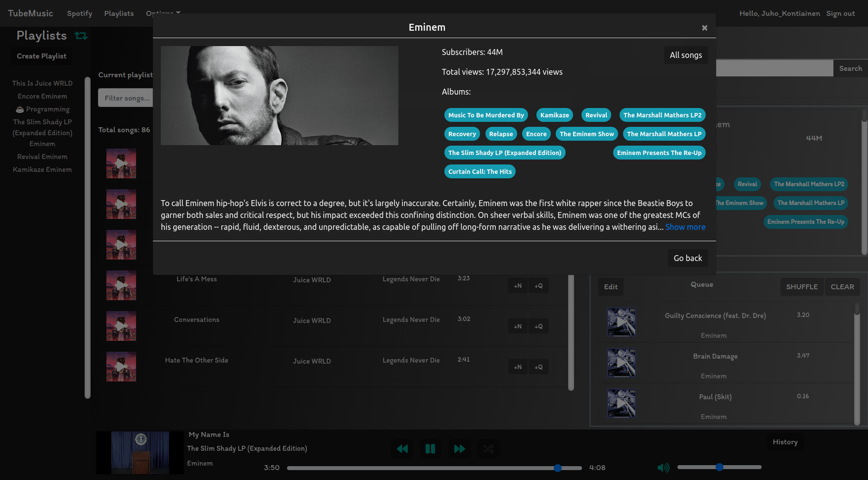Viewport: 868px width, 480px height.
Task: Click the queue Edit button
Action: point(611,287)
